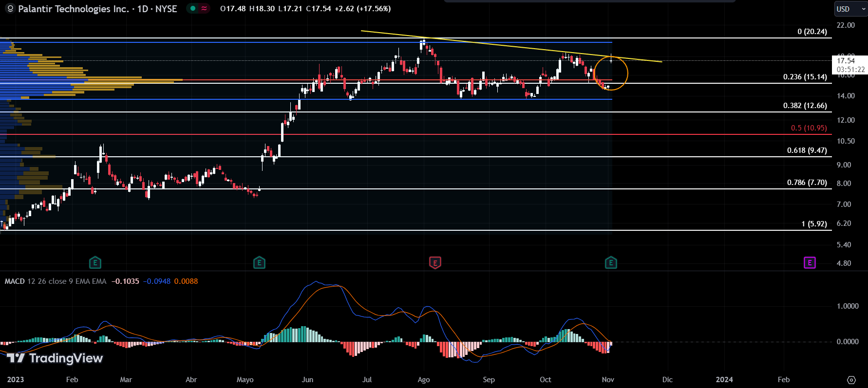Click the 6.20 price axis label

[x=844, y=223]
